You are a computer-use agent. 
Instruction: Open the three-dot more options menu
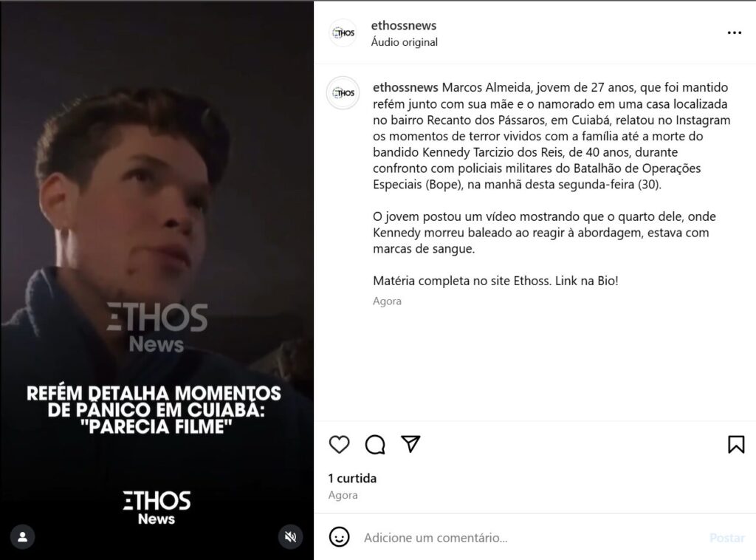coord(735,33)
